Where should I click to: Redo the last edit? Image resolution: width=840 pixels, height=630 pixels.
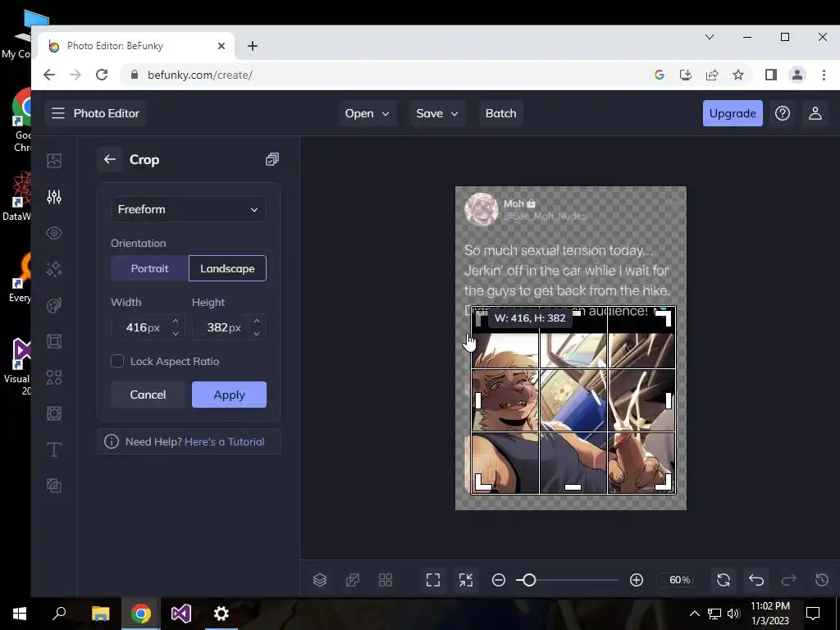789,580
